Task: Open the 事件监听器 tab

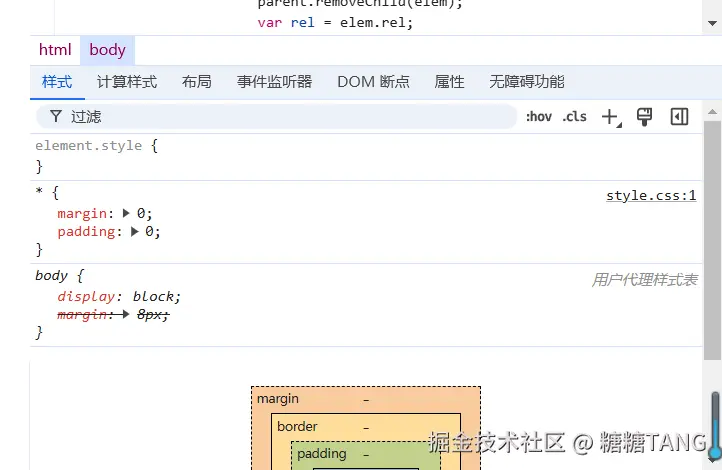Action: tap(274, 82)
